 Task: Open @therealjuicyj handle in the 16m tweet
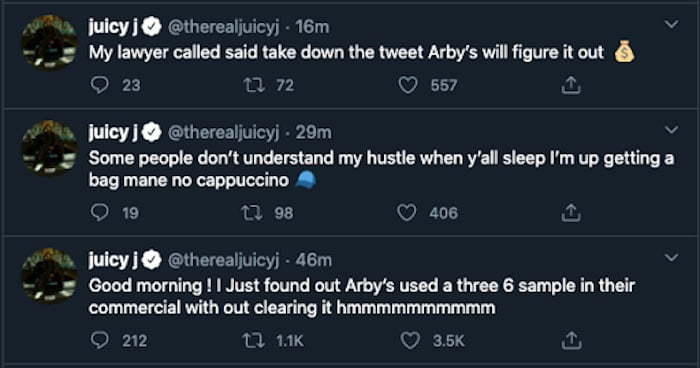coord(223,27)
